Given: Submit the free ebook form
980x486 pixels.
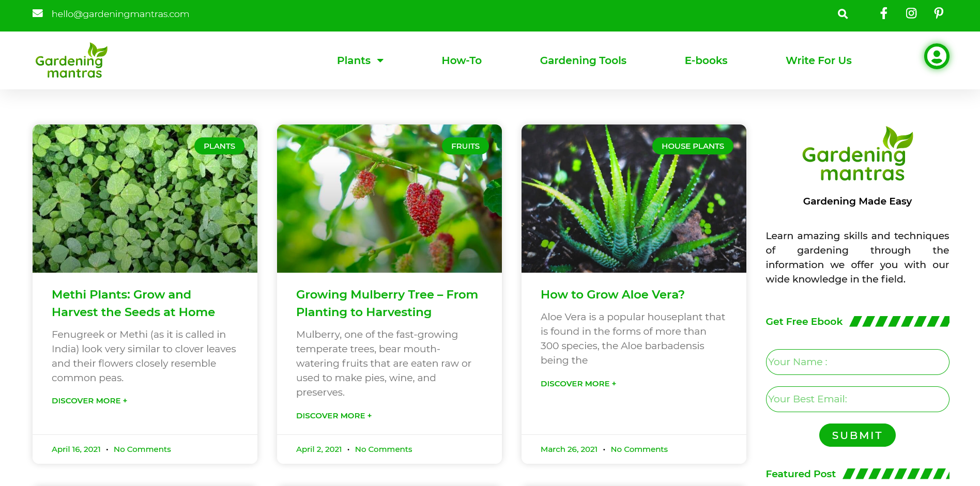Looking at the screenshot, I should 857,435.
